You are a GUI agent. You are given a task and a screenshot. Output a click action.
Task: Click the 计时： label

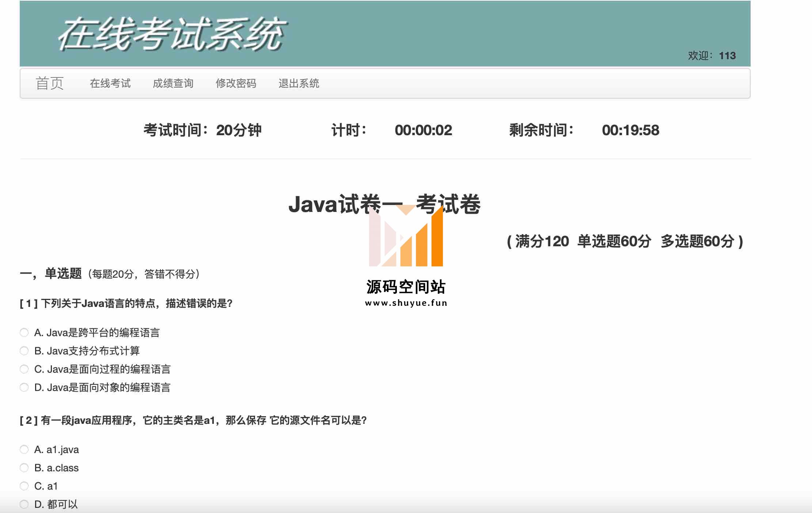[349, 130]
